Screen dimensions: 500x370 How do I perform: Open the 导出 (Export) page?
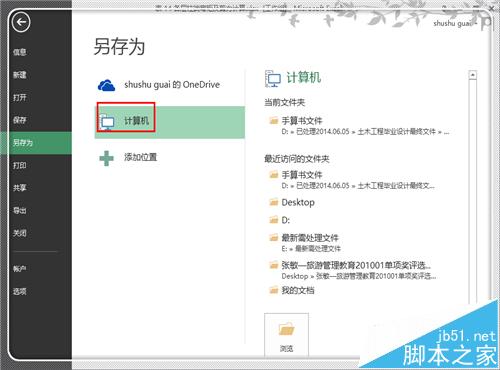[x=20, y=210]
